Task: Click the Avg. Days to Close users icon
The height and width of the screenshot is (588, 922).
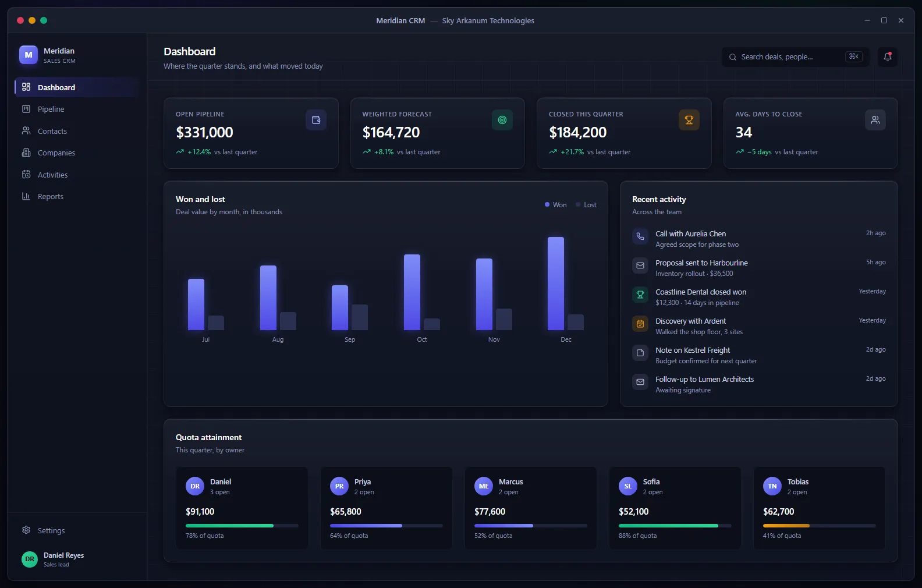Action: click(875, 120)
